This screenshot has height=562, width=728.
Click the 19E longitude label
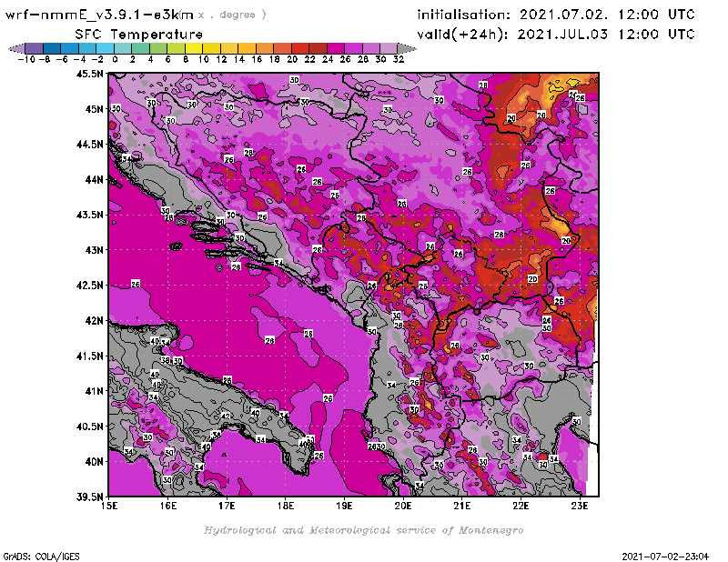(x=345, y=506)
